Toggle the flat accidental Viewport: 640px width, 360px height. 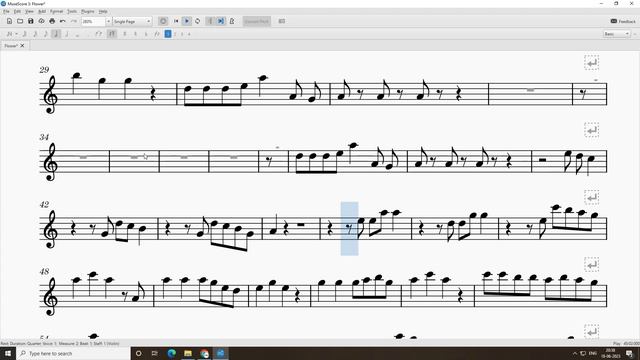(146, 34)
